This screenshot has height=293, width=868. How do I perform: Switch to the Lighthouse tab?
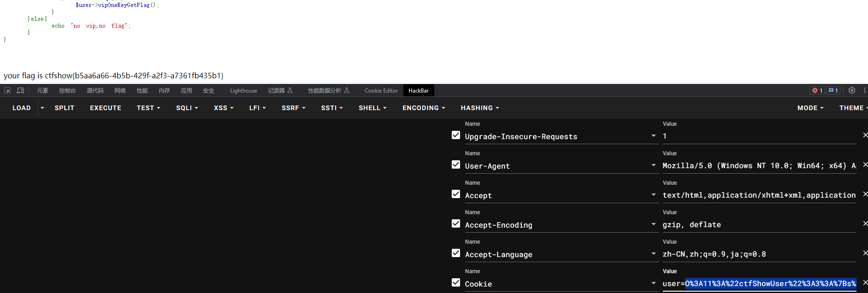click(243, 91)
